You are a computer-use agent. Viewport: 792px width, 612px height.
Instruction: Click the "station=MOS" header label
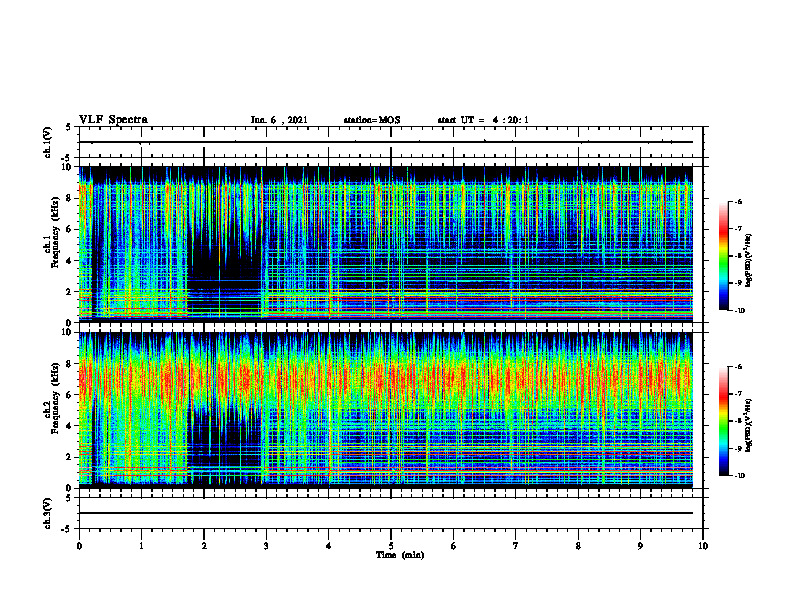pos(372,120)
